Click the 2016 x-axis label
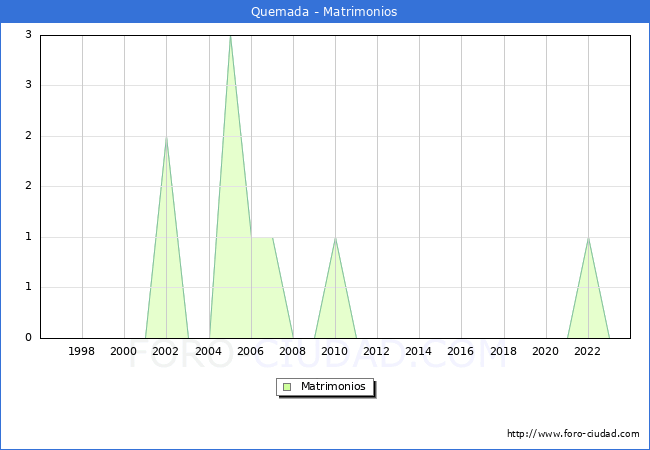The image size is (650, 450). 461,351
